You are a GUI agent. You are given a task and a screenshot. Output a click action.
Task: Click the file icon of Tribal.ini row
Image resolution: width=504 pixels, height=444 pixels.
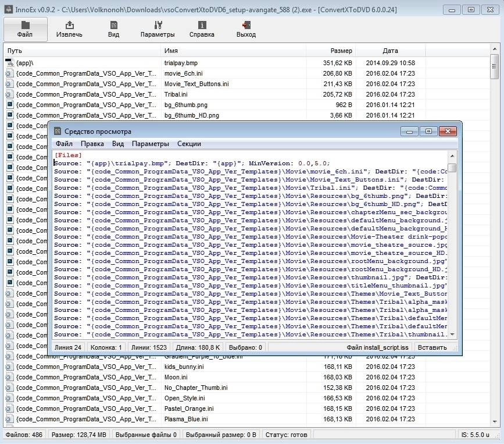(10, 94)
